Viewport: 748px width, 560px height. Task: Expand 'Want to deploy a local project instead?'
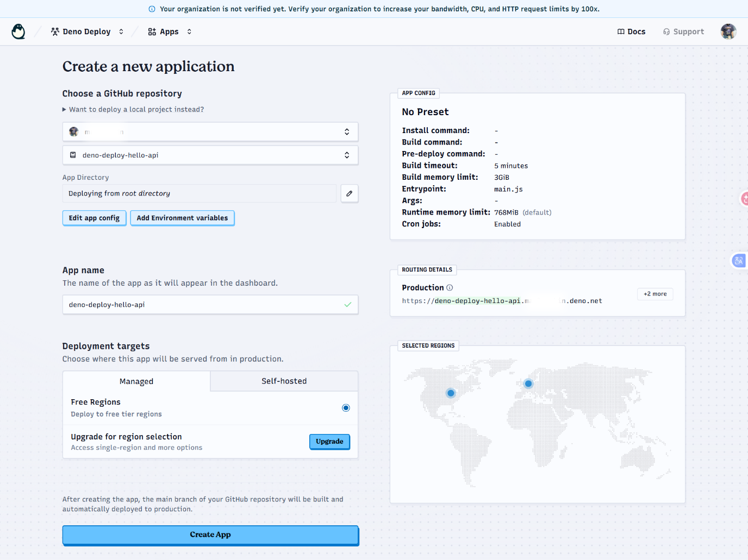133,109
